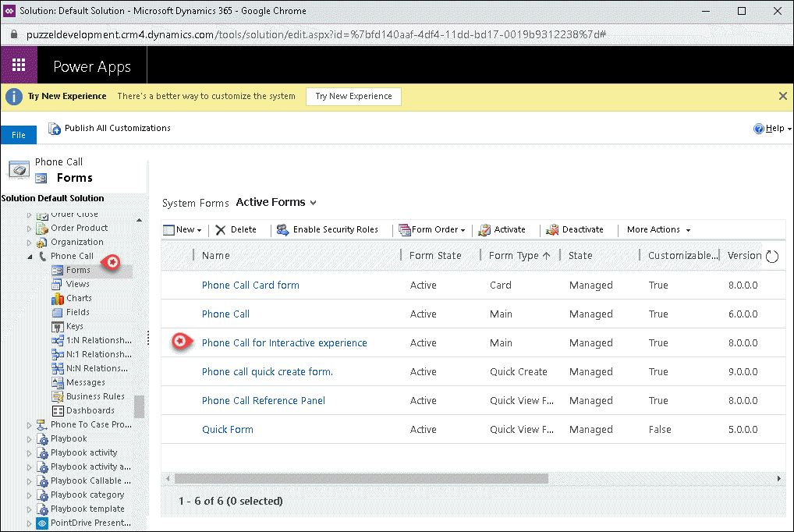Screen dimensions: 794x532
Task: Open Phone Call for Interactive experience form
Action: tap(284, 343)
